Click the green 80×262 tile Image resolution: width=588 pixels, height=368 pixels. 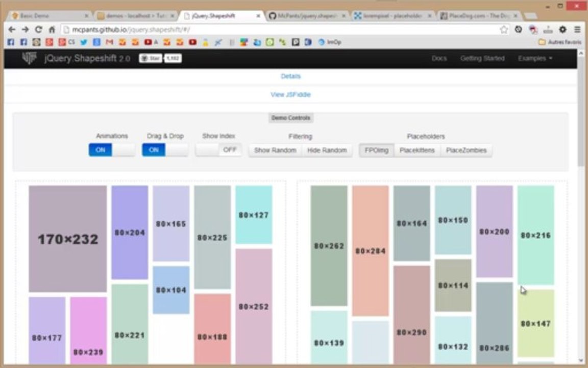[329, 246]
